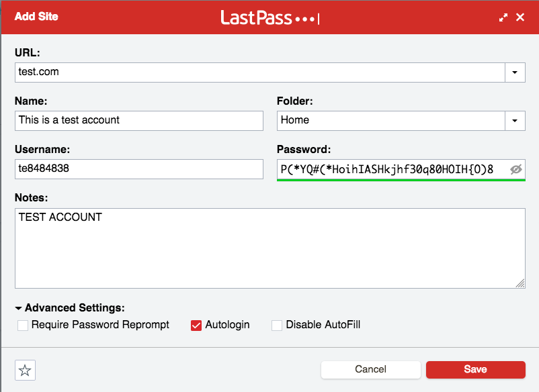The image size is (539, 392).
Task: Click the expand dialog arrows icon
Action: pos(503,17)
